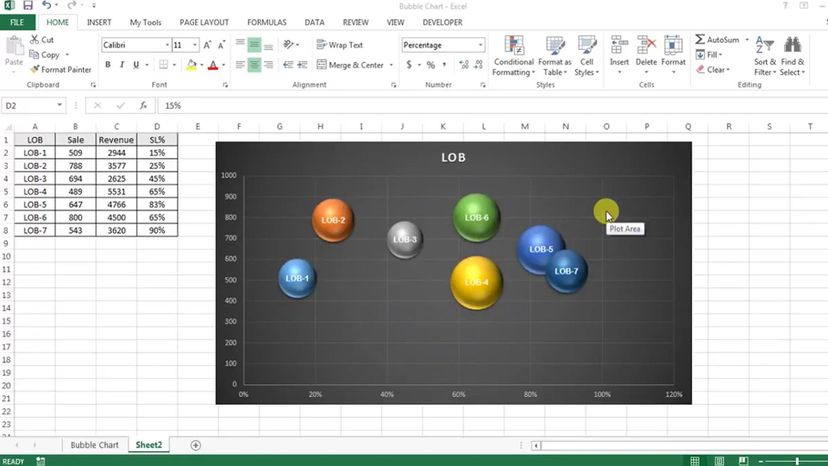Switch to the Bubble Chart sheet tab
This screenshot has width=828, height=466.
click(95, 445)
